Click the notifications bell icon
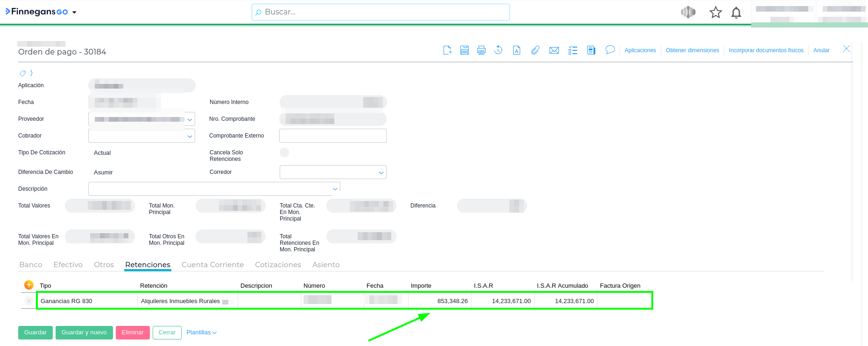 tap(736, 13)
